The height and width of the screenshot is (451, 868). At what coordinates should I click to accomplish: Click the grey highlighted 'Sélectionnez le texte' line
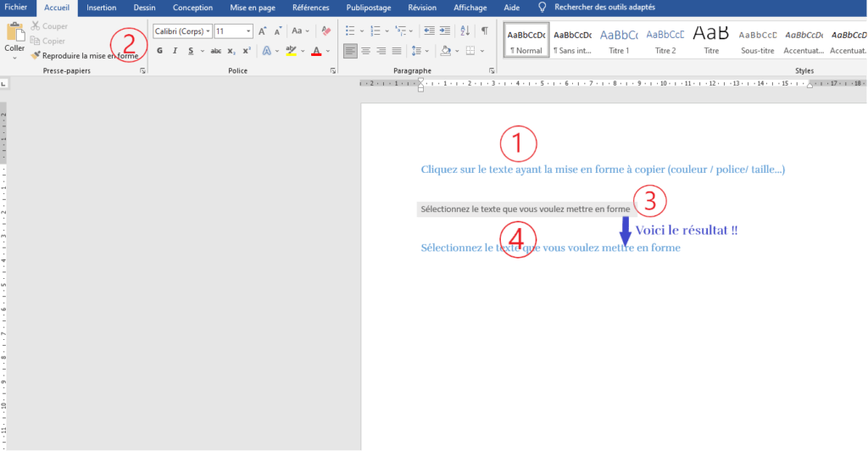pos(526,209)
